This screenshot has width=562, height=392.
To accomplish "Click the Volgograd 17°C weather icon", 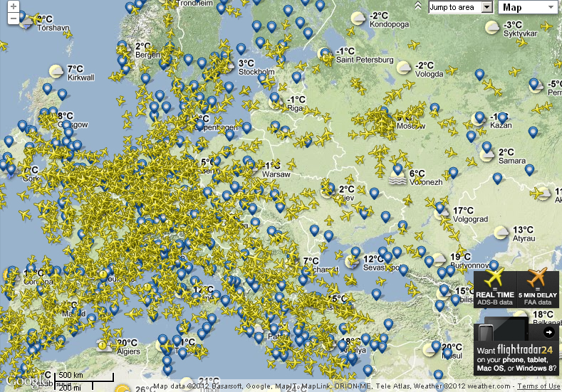I will pyautogui.click(x=442, y=211).
